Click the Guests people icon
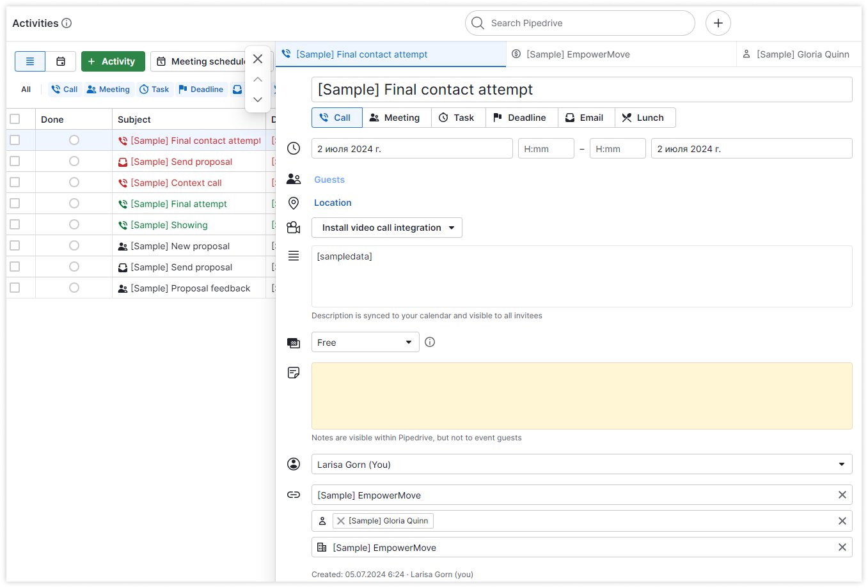 click(294, 179)
